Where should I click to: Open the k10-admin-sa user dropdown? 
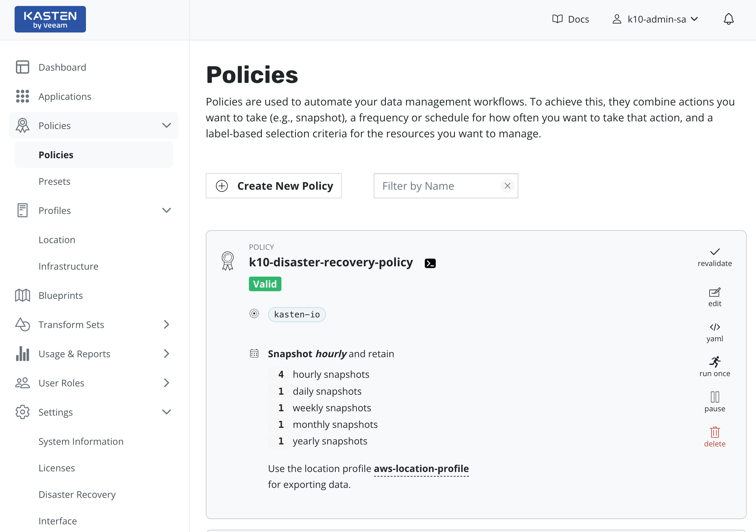pyautogui.click(x=655, y=19)
